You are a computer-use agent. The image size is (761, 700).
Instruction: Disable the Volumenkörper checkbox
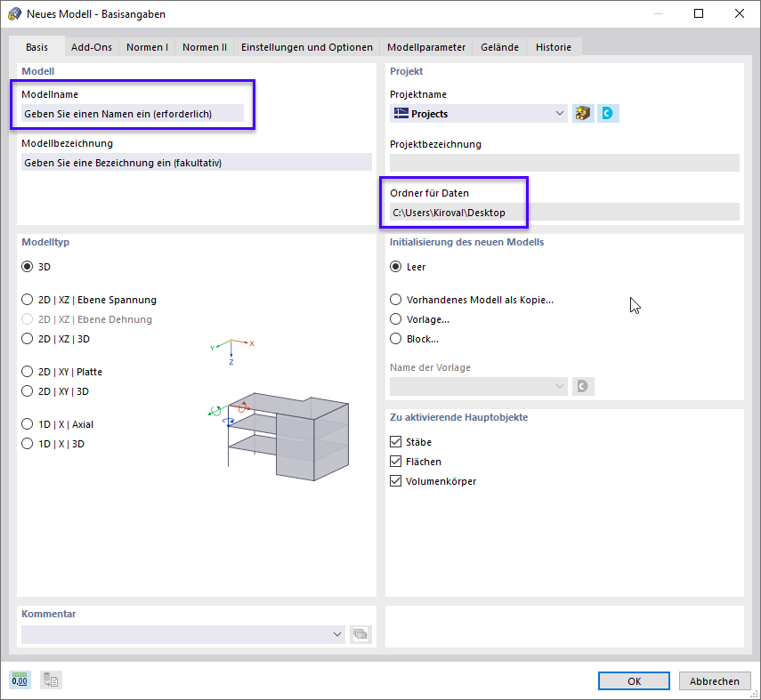point(396,480)
